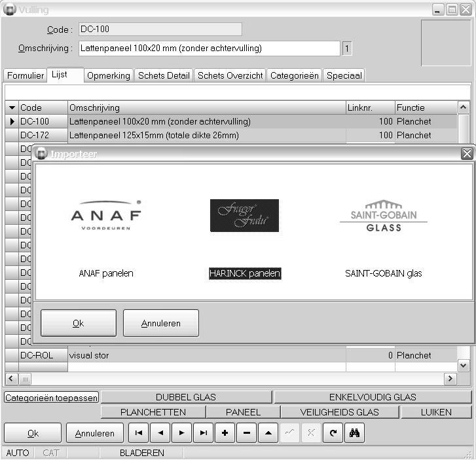Sort by Linknr. column header

click(371, 107)
